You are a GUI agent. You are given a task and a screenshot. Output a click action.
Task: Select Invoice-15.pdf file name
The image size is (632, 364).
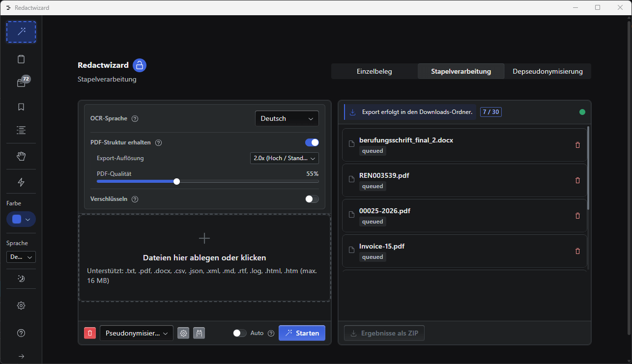point(382,246)
